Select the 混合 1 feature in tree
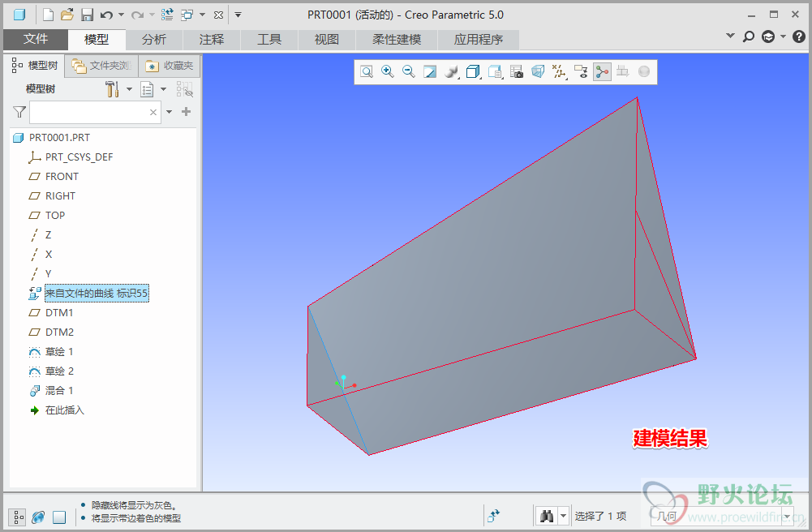This screenshot has width=812, height=532. click(58, 390)
